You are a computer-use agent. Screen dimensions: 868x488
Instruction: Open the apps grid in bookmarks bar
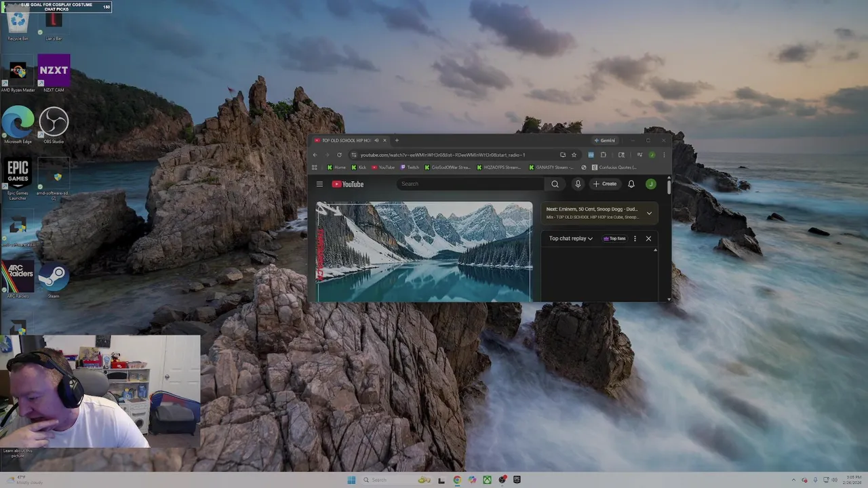[315, 167]
